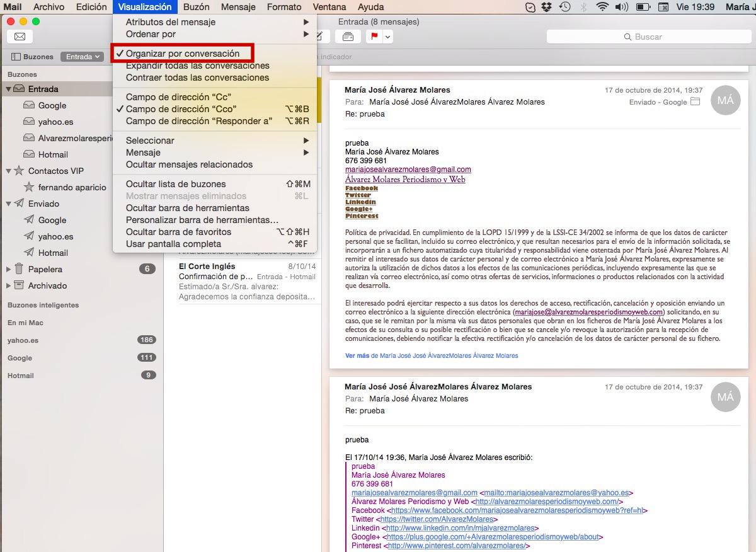The height and width of the screenshot is (552, 756).
Task: Uncheck Campo de dirección "Cco"
Action: (181, 109)
